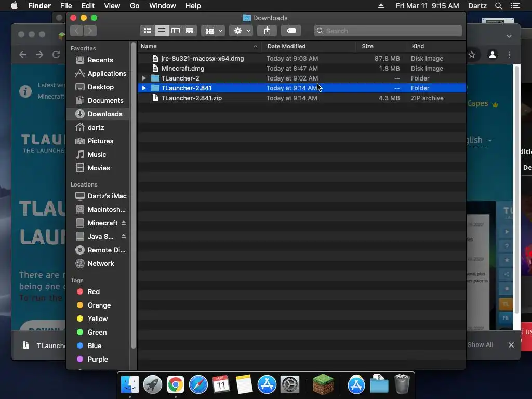Go back in Finder history
The height and width of the screenshot is (399, 532).
77,31
